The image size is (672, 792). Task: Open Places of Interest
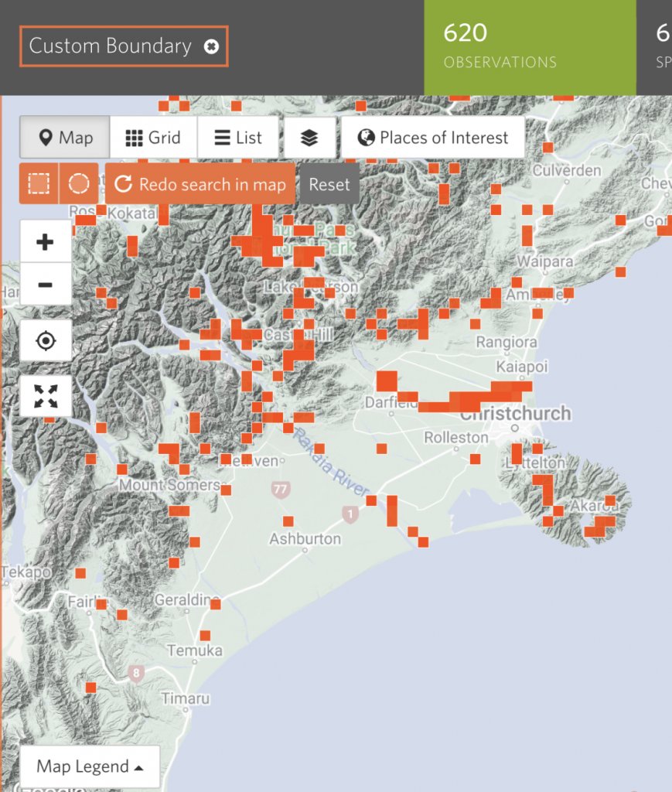[433, 138]
